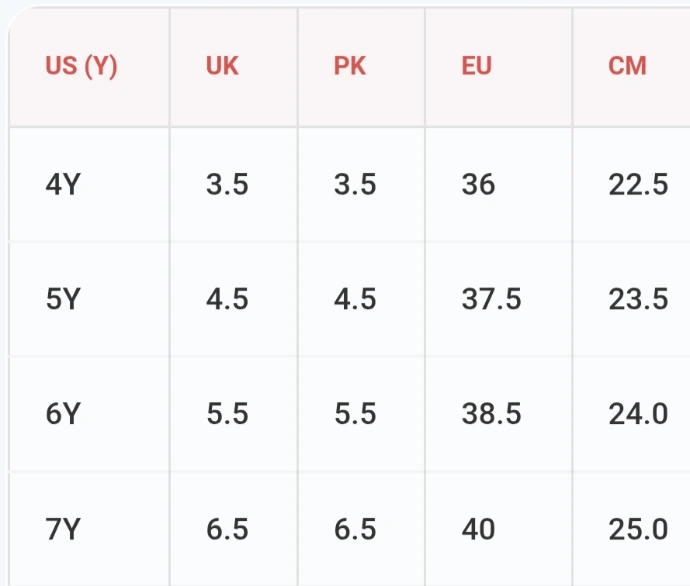
Task: Click the 24.0 CM cell
Action: (638, 414)
